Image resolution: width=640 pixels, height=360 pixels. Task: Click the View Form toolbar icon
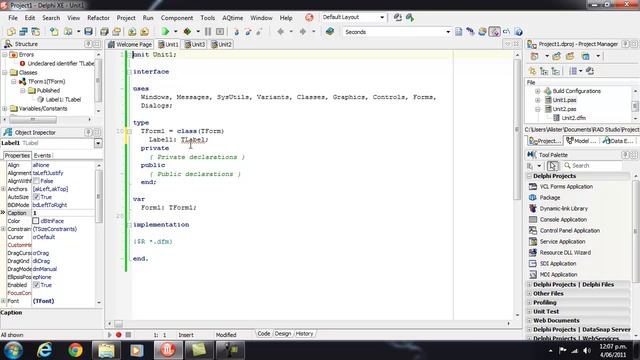[24, 31]
